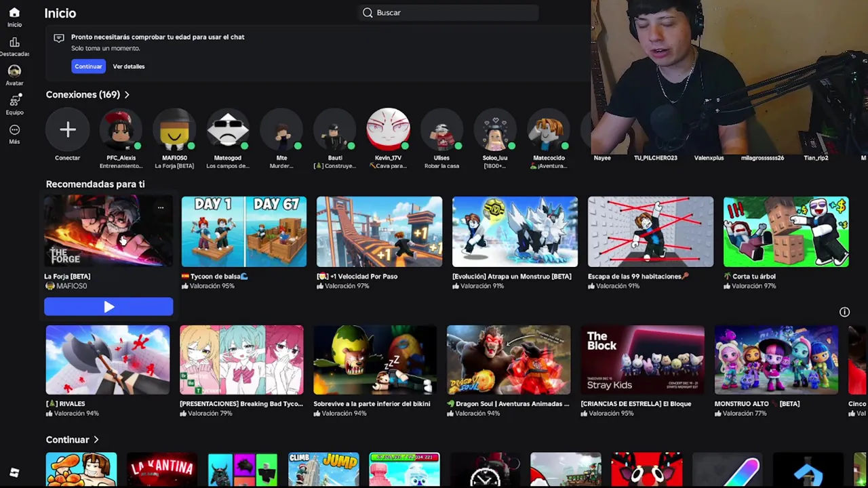Click 'La Forja [BETA]' title text

(67, 277)
